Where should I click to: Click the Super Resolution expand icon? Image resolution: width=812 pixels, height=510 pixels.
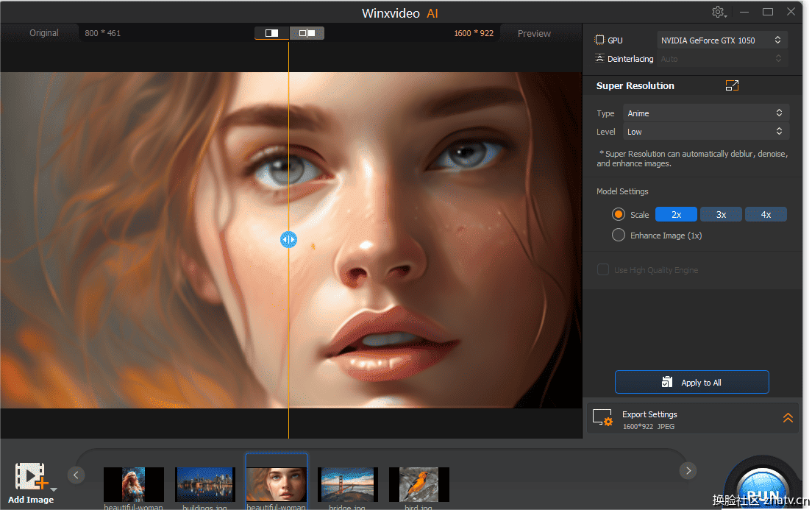732,85
